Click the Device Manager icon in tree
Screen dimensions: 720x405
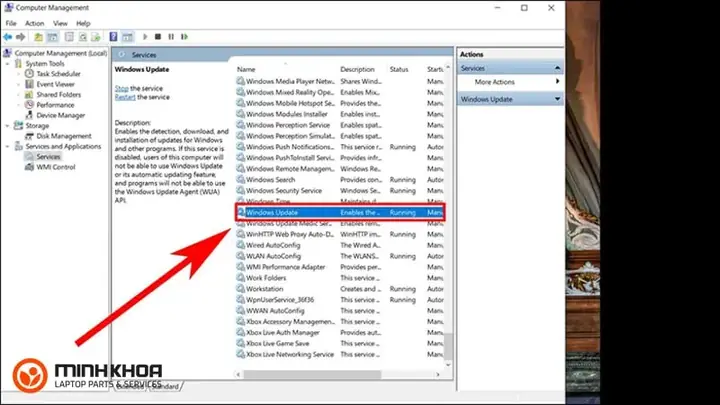click(x=29, y=115)
